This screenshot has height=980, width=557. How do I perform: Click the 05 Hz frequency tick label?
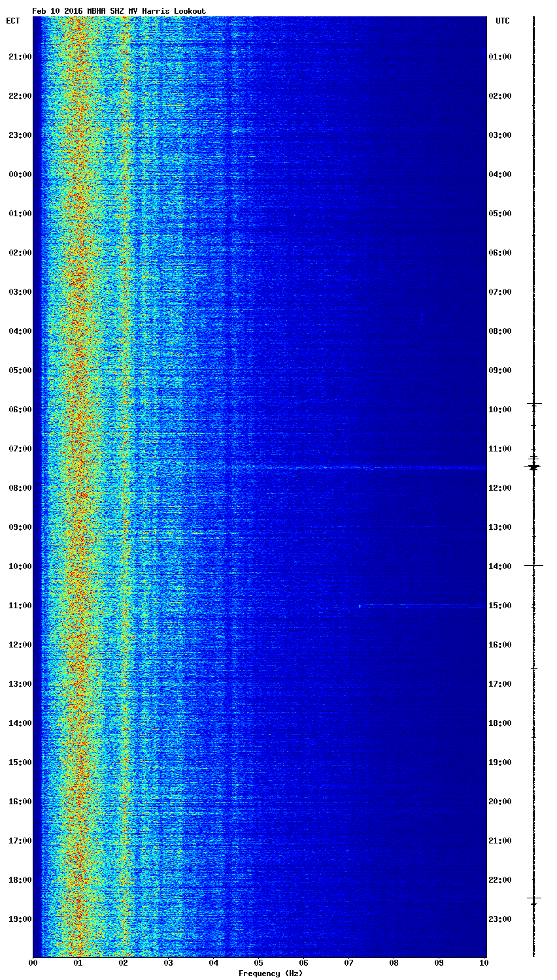[x=258, y=963]
